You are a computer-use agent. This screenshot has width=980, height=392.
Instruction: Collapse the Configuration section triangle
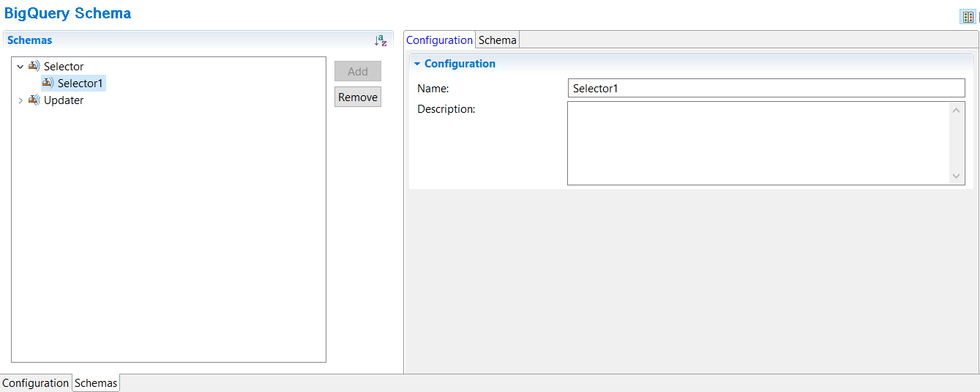tap(416, 64)
